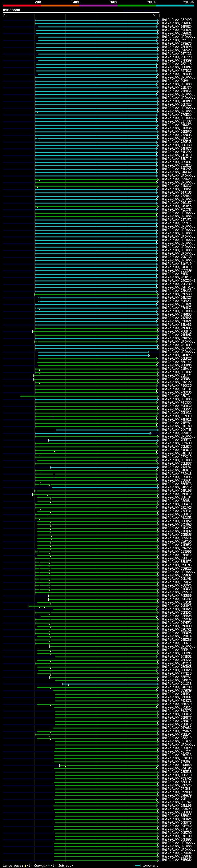Open hit UniRef100_Q9SA73

tap(177, 43)
